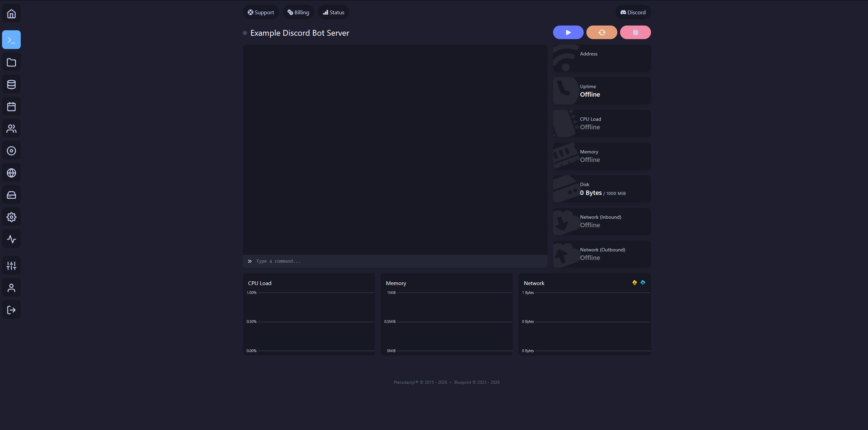Open Startup settings hard drive icon

11,194
